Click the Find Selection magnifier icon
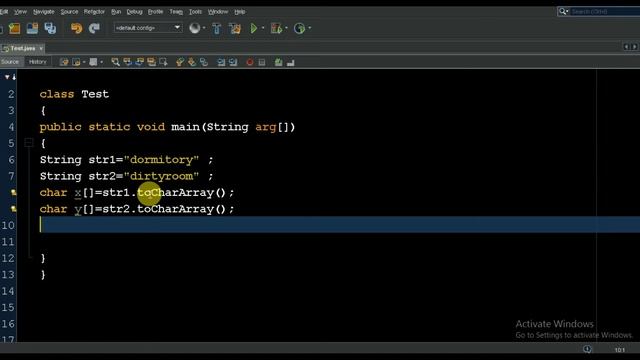This screenshot has width=640, height=360. 116,62
